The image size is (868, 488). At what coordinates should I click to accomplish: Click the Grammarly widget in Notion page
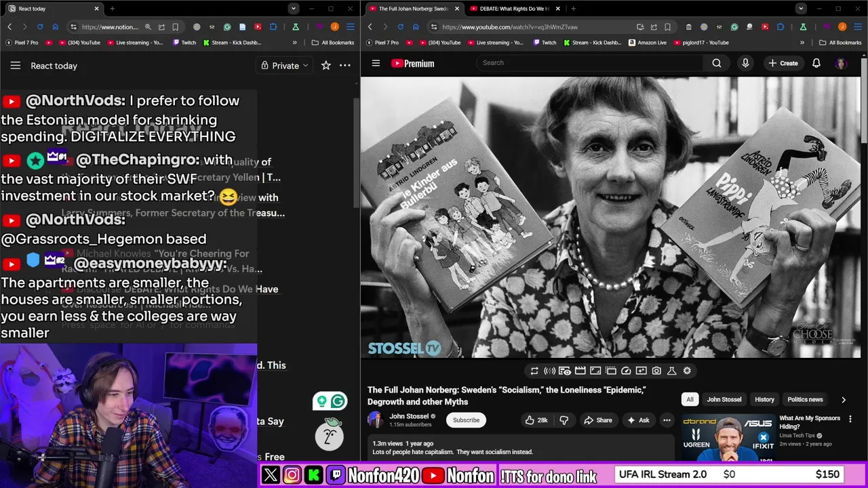[330, 401]
